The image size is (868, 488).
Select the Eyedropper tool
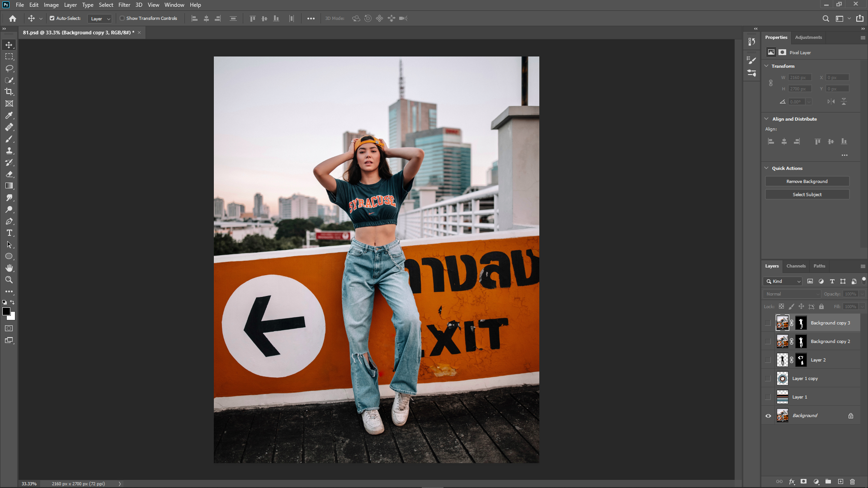(x=9, y=115)
